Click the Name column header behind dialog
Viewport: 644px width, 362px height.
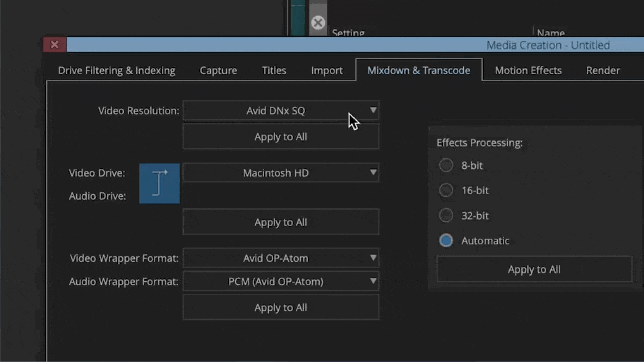551,33
